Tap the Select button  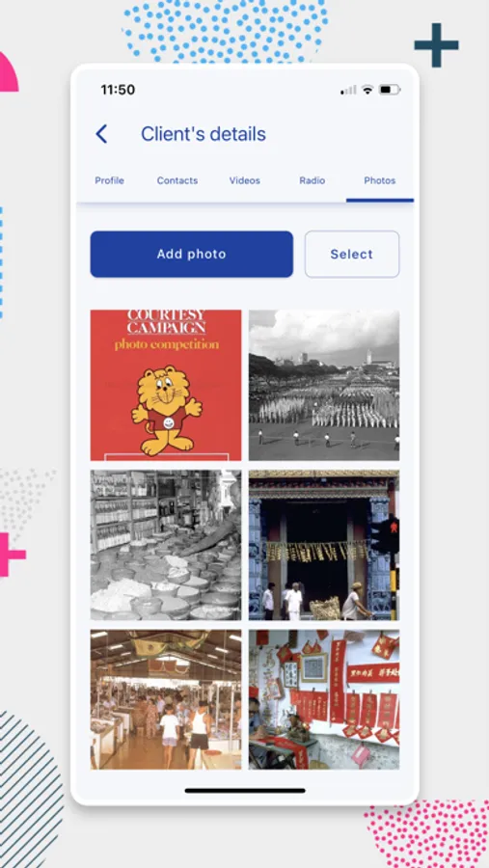pyautogui.click(x=352, y=254)
